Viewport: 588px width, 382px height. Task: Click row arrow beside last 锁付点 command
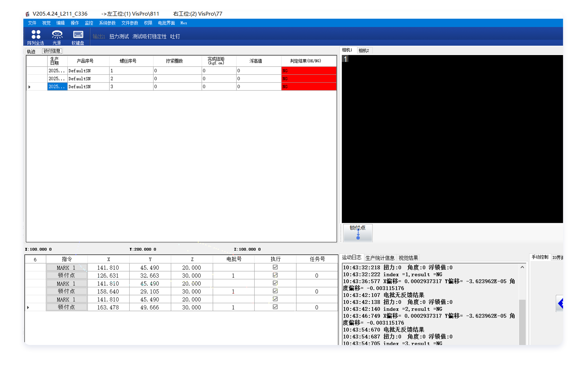point(28,307)
